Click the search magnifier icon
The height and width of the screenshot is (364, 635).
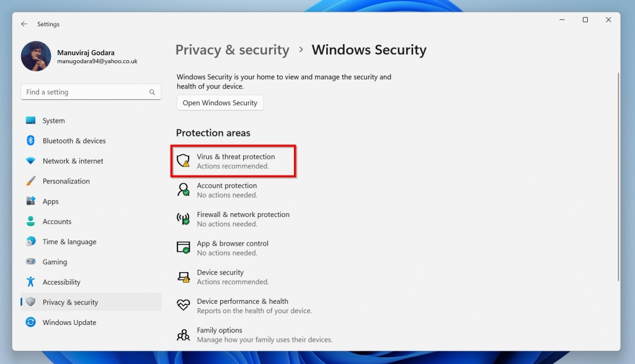pos(152,91)
